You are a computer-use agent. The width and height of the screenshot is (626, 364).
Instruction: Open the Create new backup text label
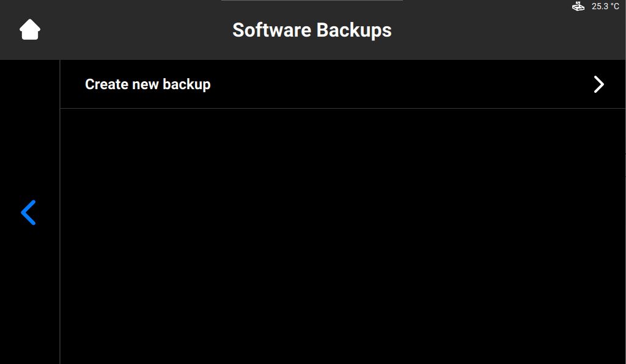148,84
